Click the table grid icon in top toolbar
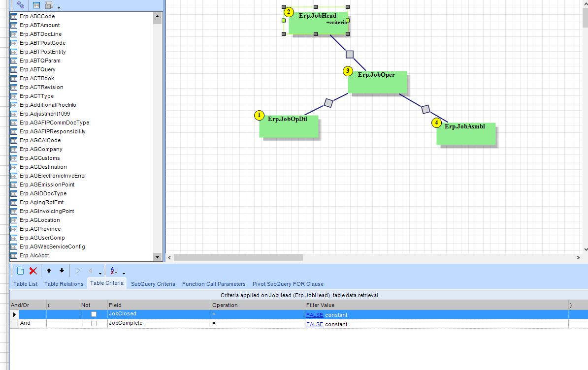This screenshot has width=588, height=370. pos(36,5)
